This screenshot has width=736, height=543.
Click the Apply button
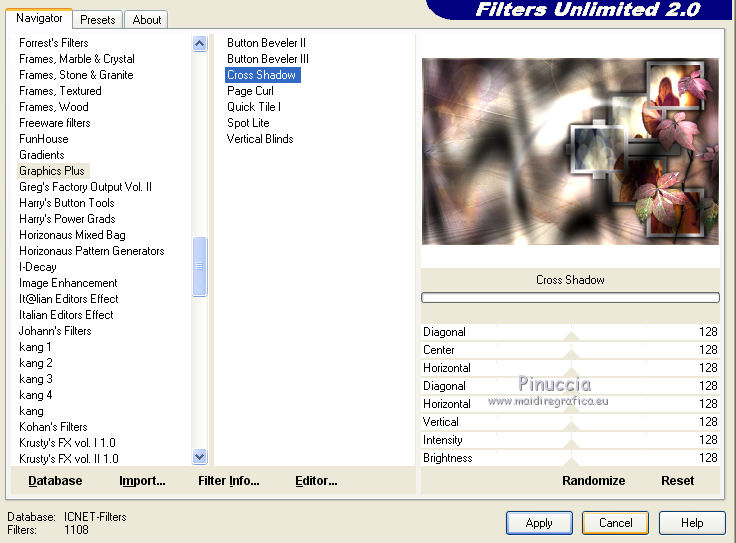pyautogui.click(x=539, y=523)
